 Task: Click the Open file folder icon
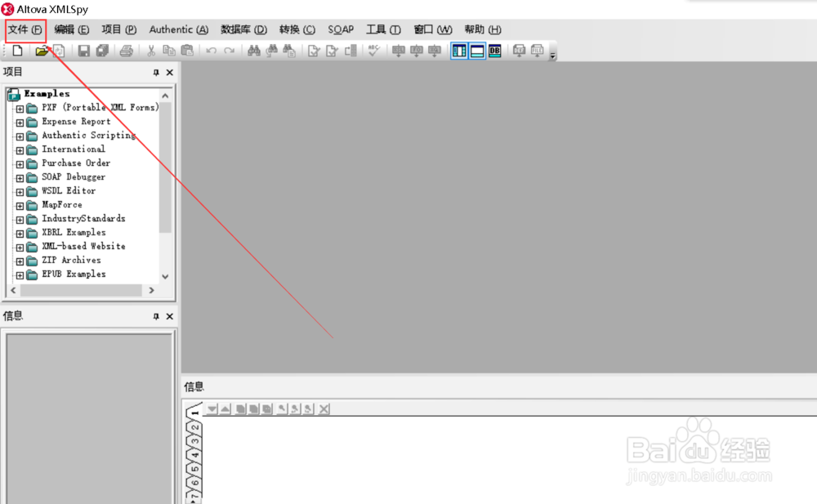41,51
